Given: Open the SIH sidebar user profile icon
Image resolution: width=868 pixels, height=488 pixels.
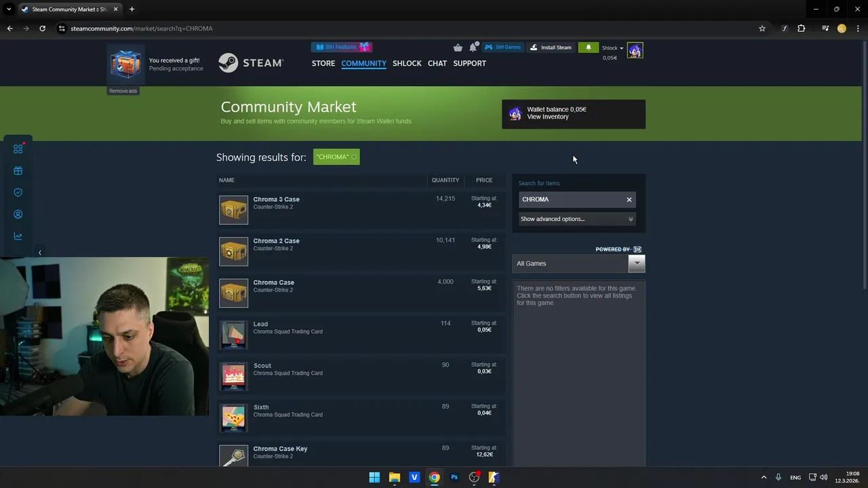Looking at the screenshot, I should 18,214.
